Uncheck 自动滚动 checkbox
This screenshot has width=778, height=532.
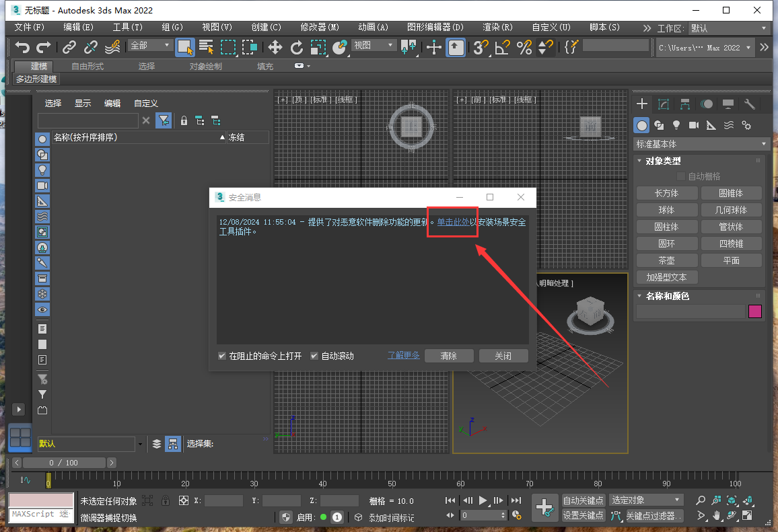(314, 356)
